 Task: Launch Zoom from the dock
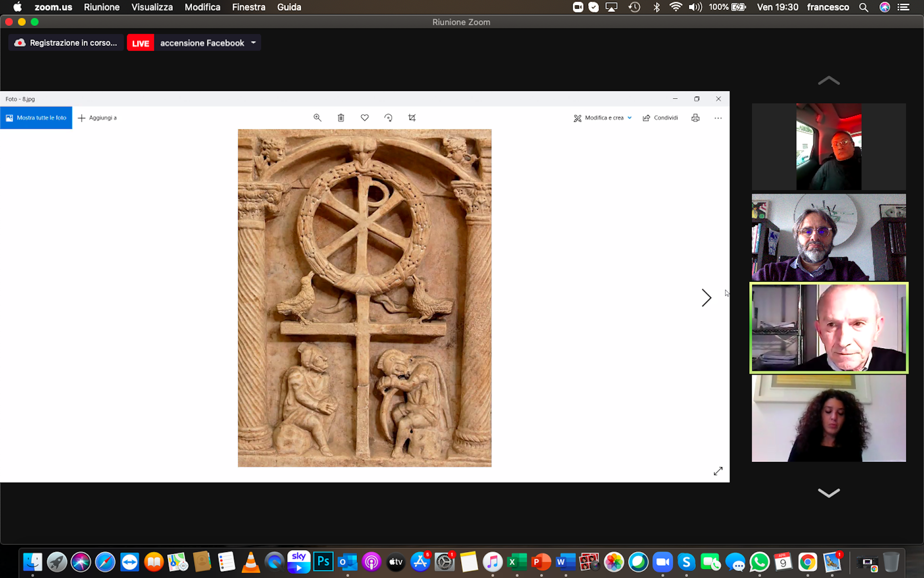(663, 562)
